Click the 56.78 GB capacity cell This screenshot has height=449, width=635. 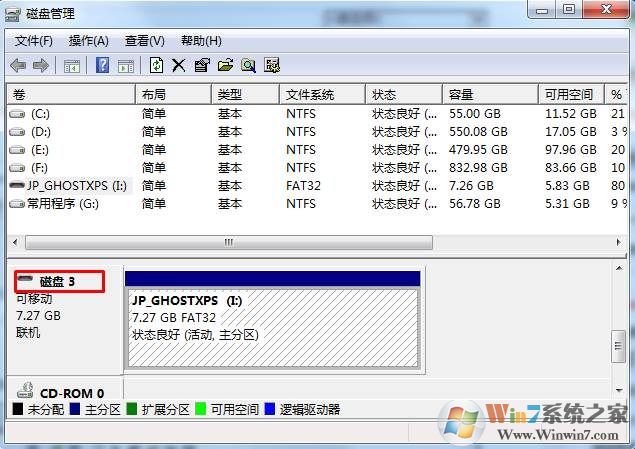(475, 204)
